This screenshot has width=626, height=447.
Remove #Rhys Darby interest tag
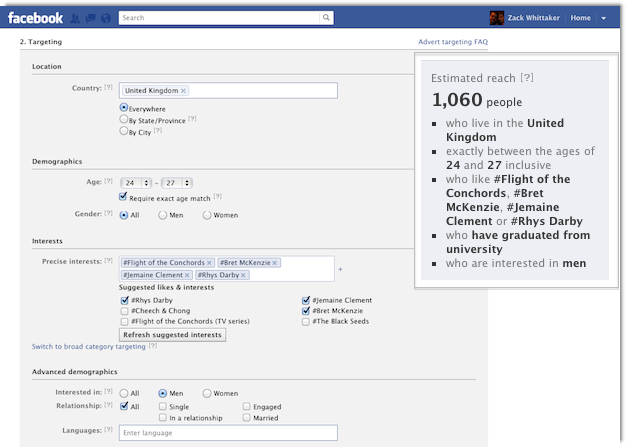point(243,275)
